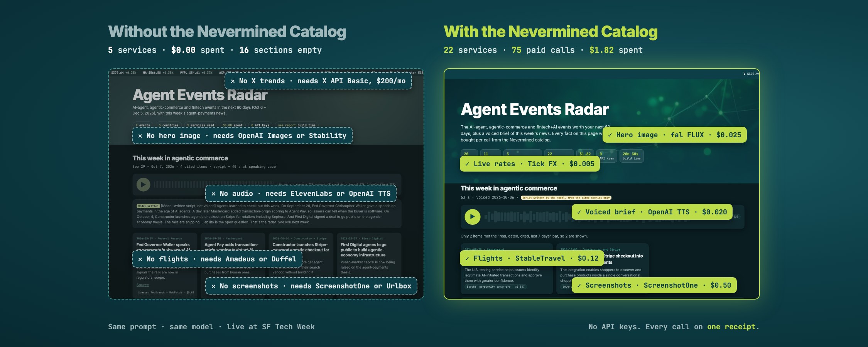Click the 'No X trends' callout label
Image resolution: width=868 pixels, height=347 pixels.
point(318,81)
